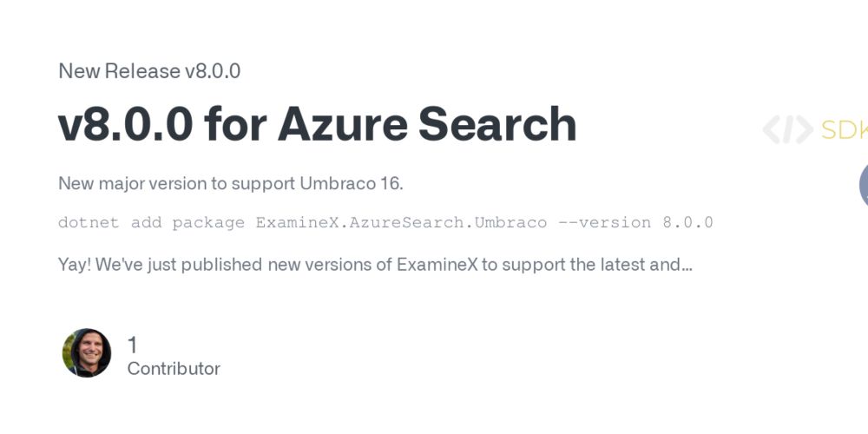Click the ExamineX.AzureSearch.Umbraco package name
868x434 pixels.
tap(401, 222)
